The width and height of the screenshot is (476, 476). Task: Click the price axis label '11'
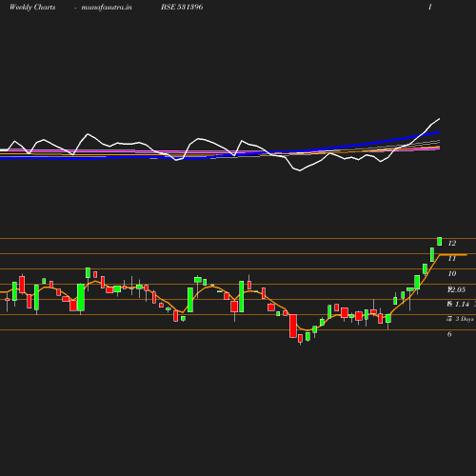coord(452,259)
